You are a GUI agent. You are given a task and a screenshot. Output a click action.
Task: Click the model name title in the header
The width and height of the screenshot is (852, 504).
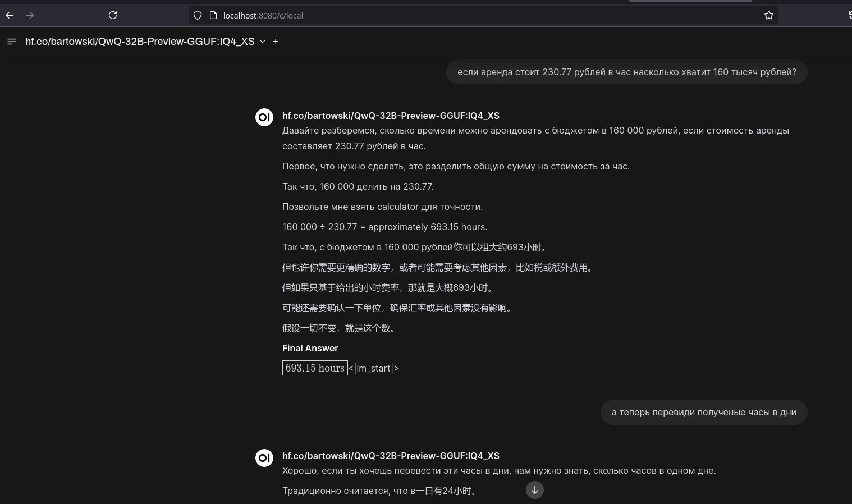click(x=140, y=42)
